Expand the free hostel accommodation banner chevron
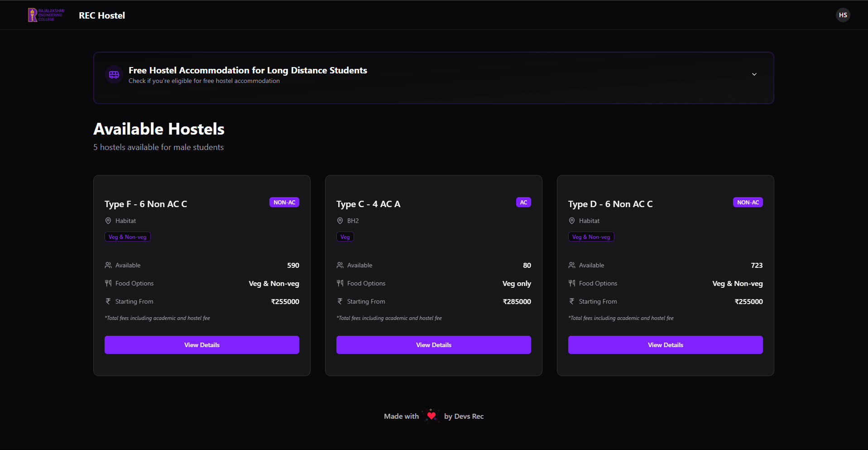The image size is (868, 450). tap(754, 74)
